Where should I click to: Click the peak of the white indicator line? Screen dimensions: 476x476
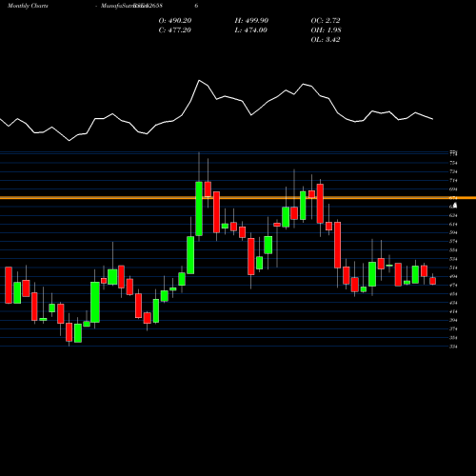pyautogui.click(x=199, y=81)
